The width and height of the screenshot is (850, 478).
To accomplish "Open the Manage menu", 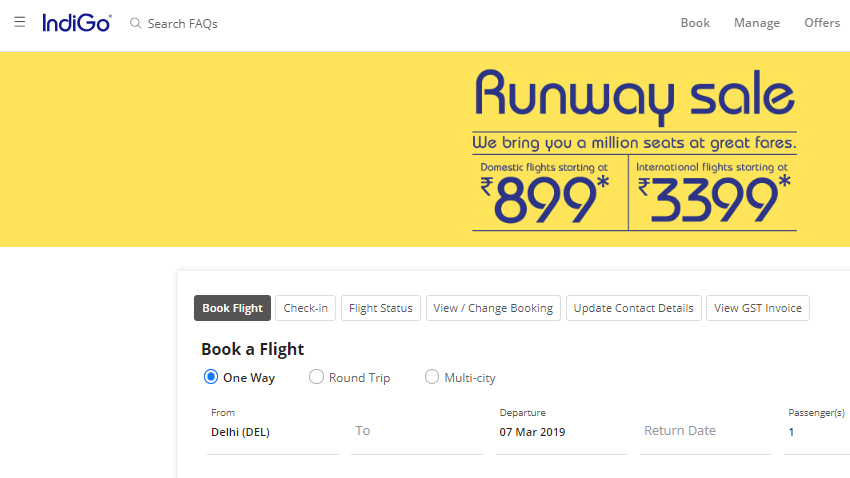I will (757, 23).
